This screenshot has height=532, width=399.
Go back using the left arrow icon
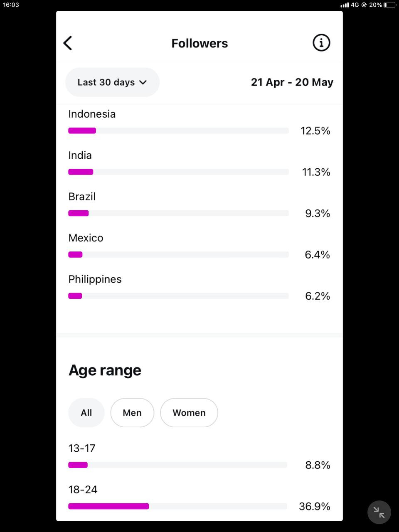coord(68,43)
